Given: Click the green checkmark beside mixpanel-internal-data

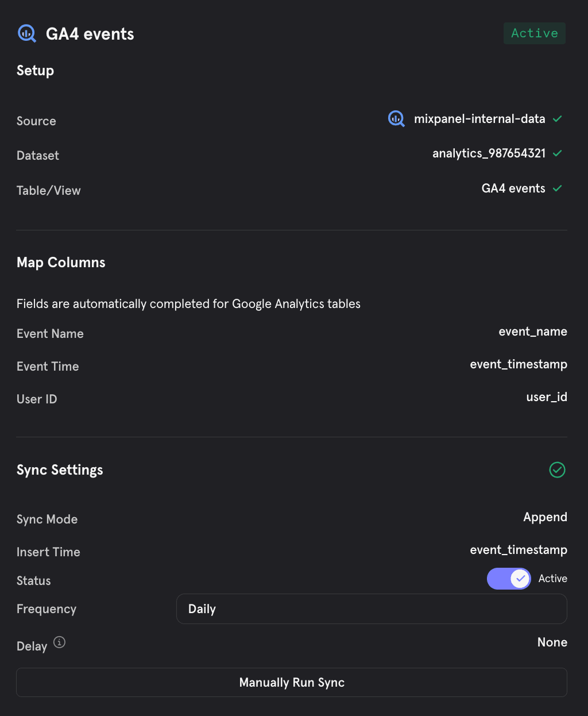Looking at the screenshot, I should (x=557, y=119).
